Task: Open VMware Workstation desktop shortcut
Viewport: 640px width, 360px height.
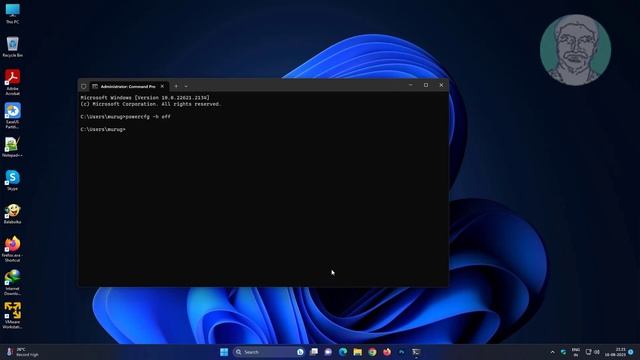Action: pos(12,316)
